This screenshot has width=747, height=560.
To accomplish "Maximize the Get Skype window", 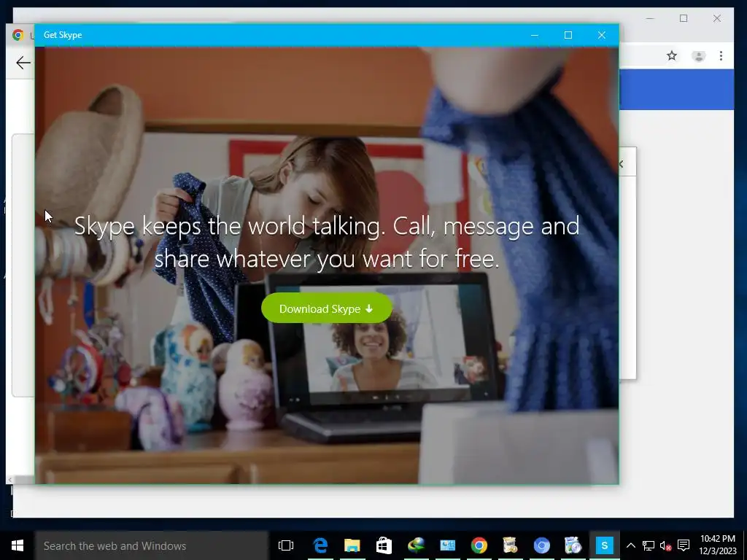I will pyautogui.click(x=568, y=35).
